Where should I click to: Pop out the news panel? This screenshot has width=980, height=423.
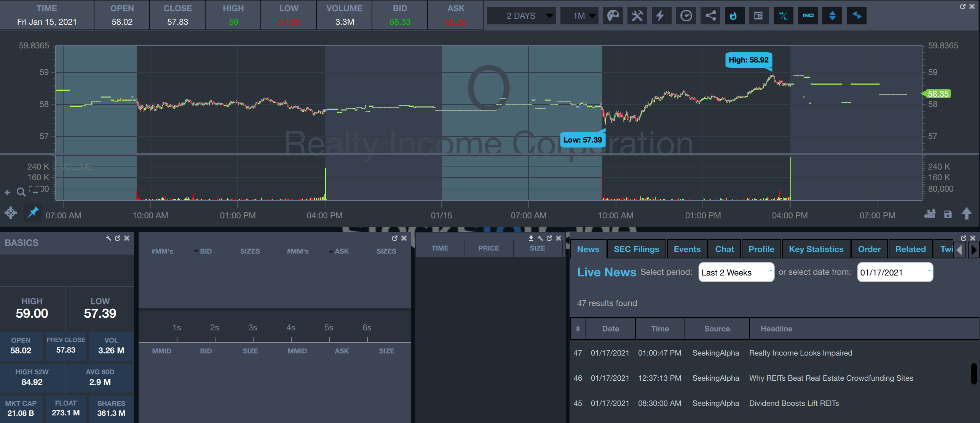964,238
